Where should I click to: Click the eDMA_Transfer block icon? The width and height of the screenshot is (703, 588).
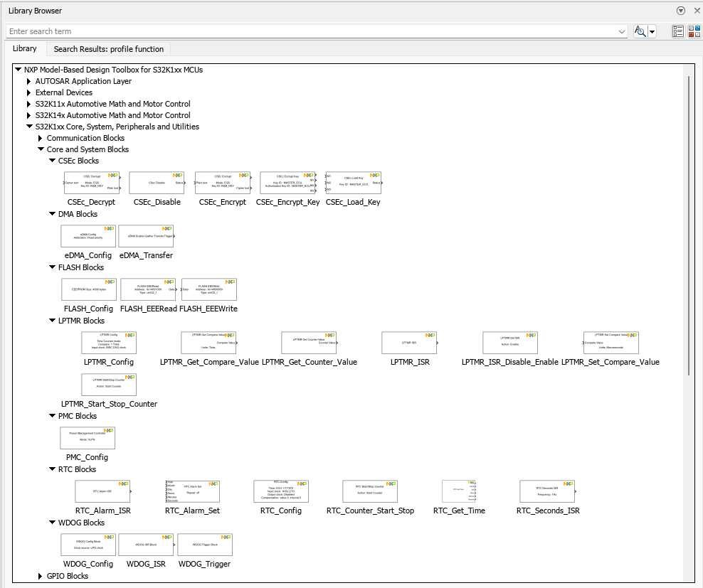(x=146, y=236)
